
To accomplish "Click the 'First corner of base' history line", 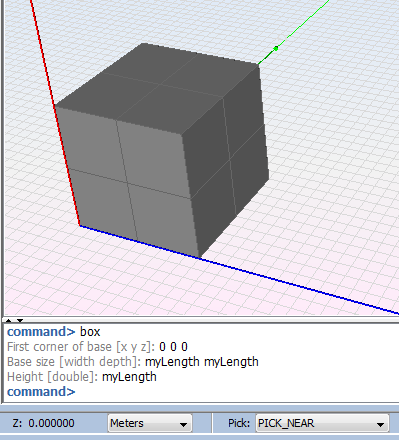I will click(97, 347).
